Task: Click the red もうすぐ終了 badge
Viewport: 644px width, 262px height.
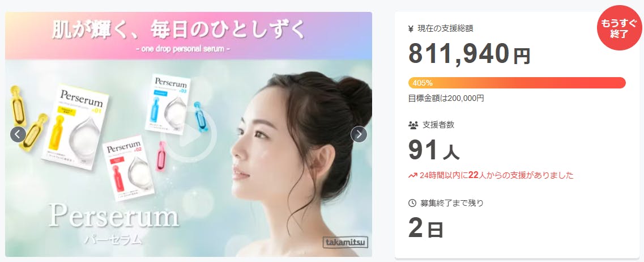Action: tap(619, 28)
